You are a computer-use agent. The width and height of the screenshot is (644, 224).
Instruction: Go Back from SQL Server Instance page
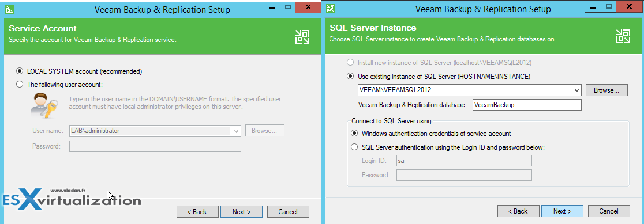point(518,211)
